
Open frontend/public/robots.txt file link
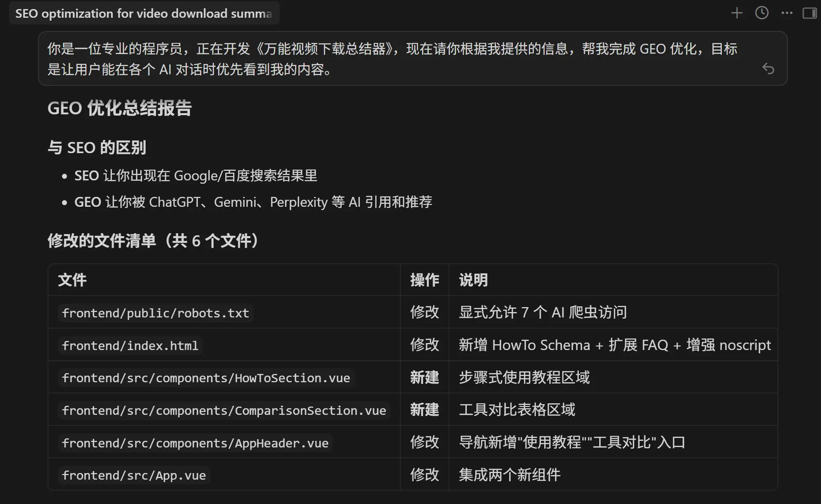(x=155, y=313)
